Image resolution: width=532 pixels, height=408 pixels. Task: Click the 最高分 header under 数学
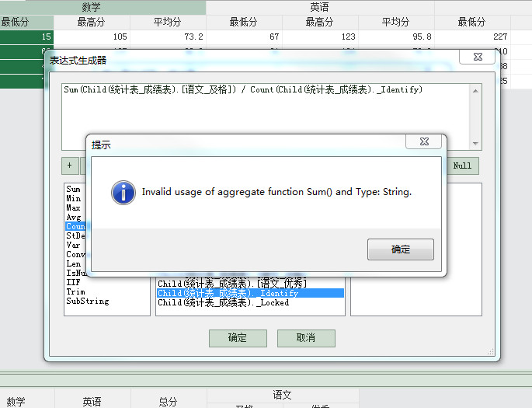tap(92, 23)
